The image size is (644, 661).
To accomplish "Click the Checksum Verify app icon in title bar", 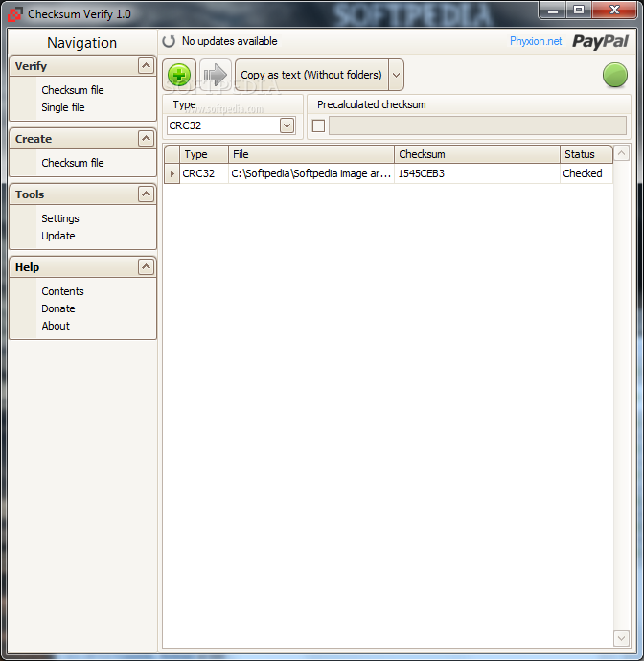I will (x=15, y=14).
